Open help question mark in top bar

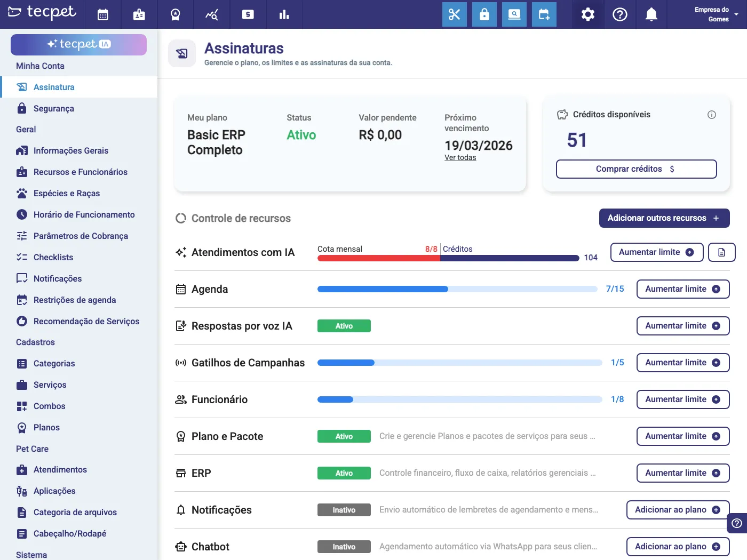[x=620, y=14]
